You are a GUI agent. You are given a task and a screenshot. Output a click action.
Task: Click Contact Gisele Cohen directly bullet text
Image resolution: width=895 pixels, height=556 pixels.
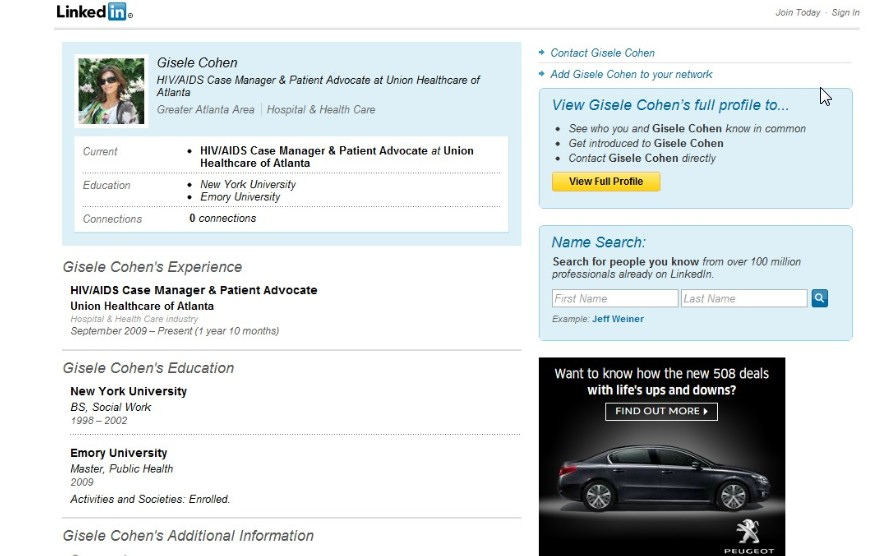click(642, 158)
